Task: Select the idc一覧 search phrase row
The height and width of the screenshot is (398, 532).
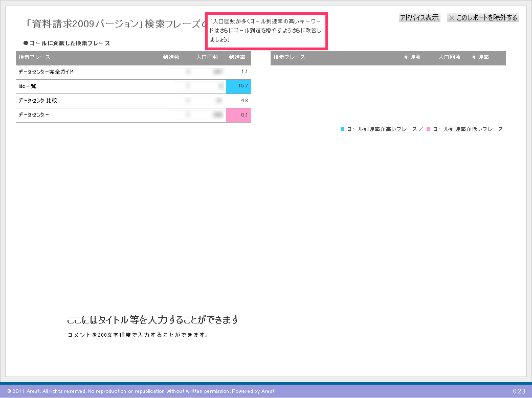Action: (27, 86)
